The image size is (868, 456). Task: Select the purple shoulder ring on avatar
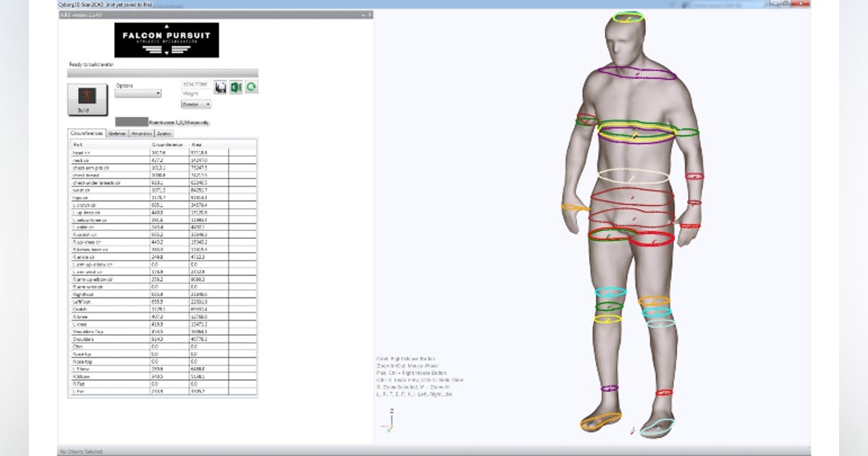point(637,72)
